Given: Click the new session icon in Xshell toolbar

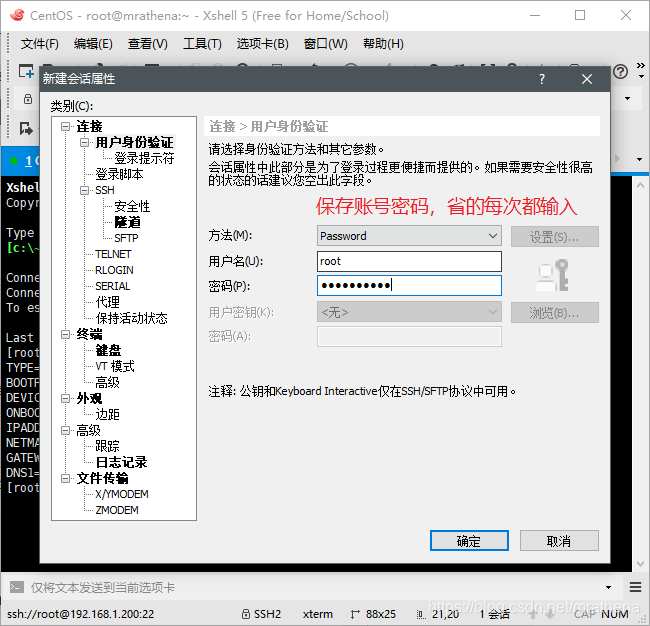Looking at the screenshot, I should (26, 72).
